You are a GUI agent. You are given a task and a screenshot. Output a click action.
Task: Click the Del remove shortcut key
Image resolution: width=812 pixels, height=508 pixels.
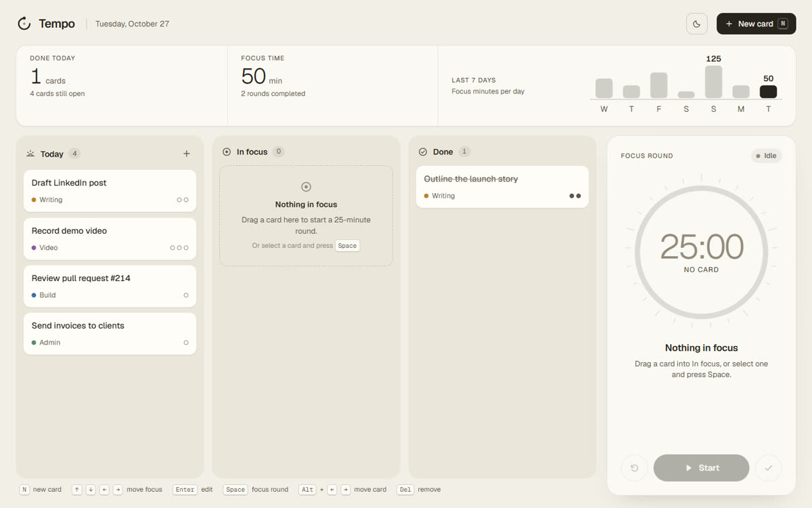click(405, 490)
